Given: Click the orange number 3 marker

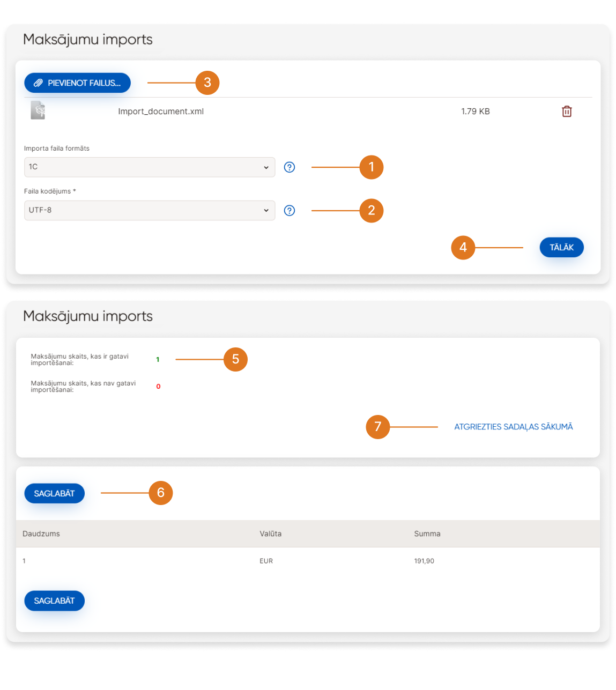Looking at the screenshot, I should click(207, 83).
